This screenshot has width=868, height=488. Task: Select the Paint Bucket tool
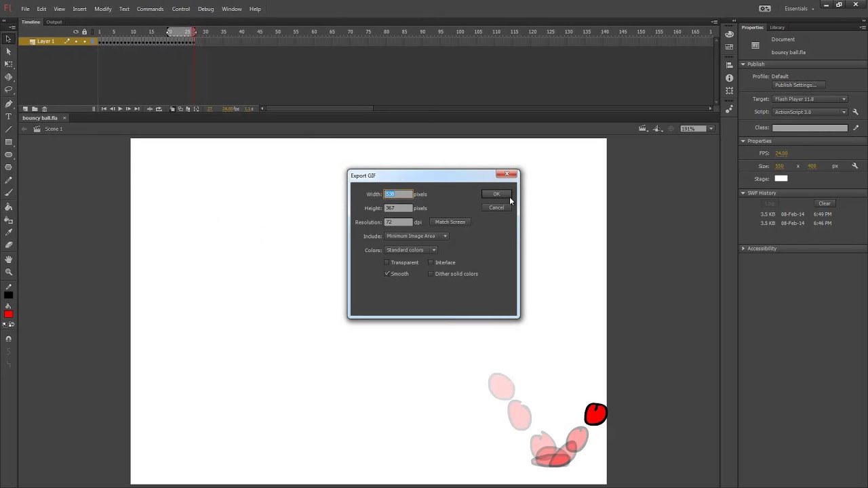coord(9,207)
